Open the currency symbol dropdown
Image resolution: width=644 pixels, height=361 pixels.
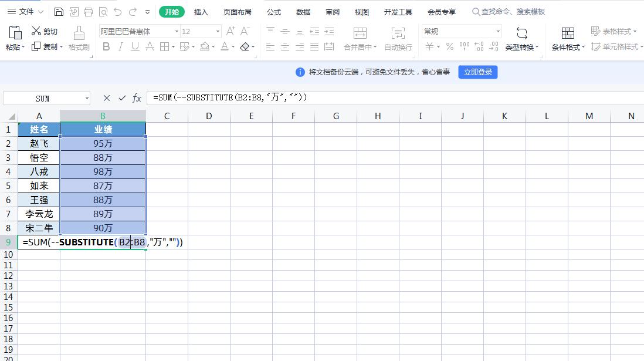pyautogui.click(x=439, y=46)
